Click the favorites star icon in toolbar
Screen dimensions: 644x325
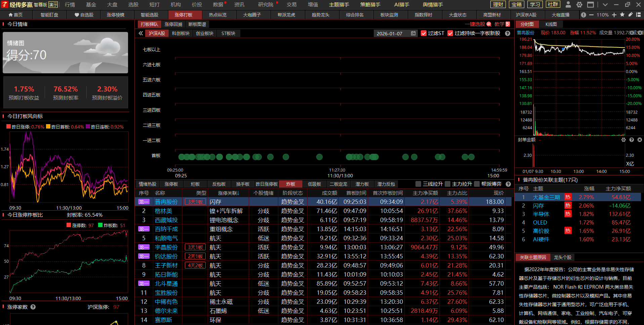tap(622, 15)
